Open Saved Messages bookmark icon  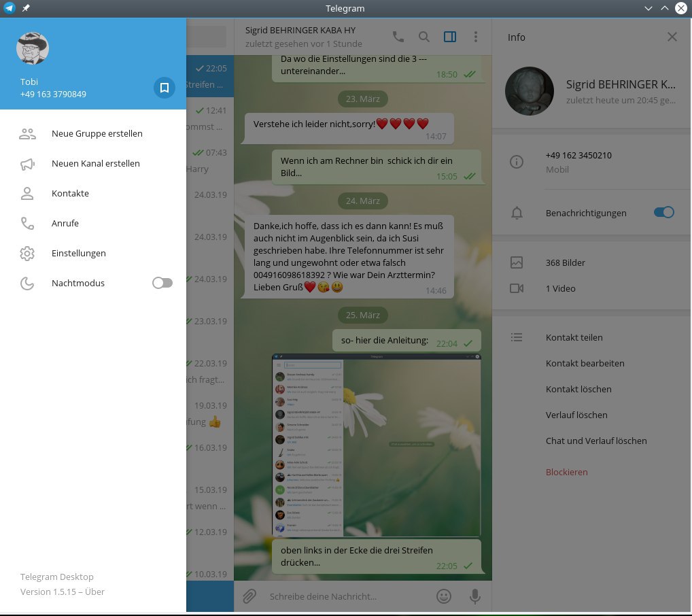[164, 88]
